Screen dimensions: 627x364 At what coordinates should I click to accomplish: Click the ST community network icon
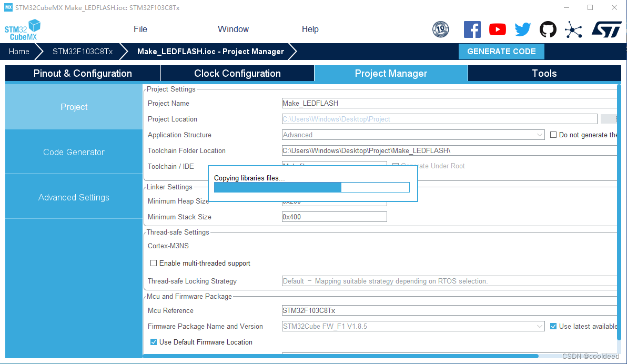coord(573,29)
